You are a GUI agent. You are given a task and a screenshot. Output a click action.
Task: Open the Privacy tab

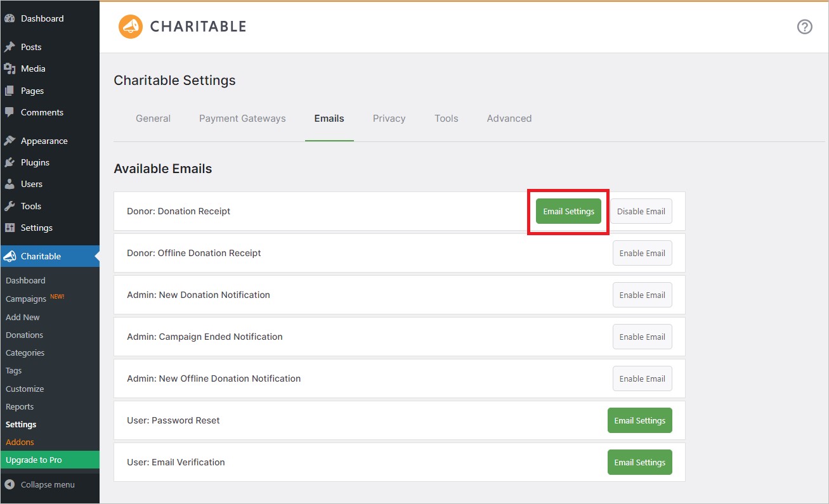[389, 118]
